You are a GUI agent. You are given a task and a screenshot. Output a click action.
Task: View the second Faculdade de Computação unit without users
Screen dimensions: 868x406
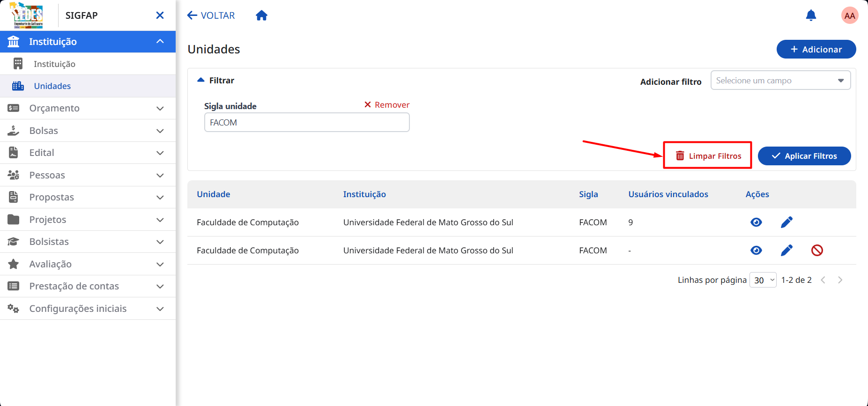[x=756, y=250]
